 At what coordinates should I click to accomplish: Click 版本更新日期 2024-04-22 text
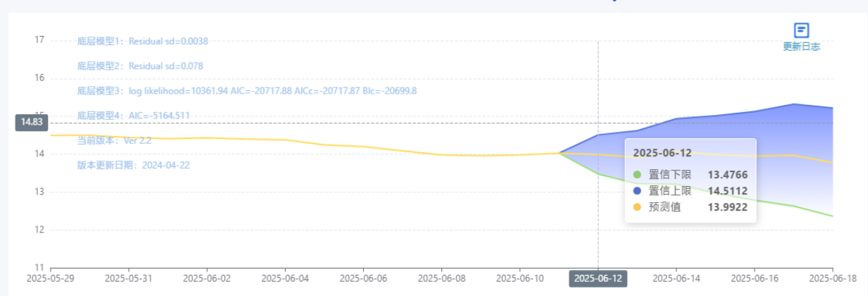pyautogui.click(x=133, y=166)
